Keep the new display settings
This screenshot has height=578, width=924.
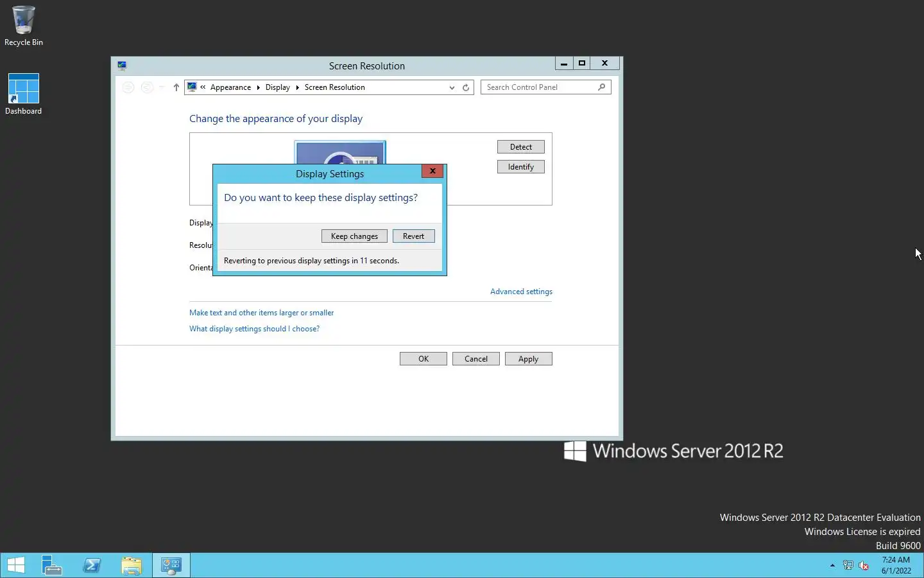pos(354,236)
